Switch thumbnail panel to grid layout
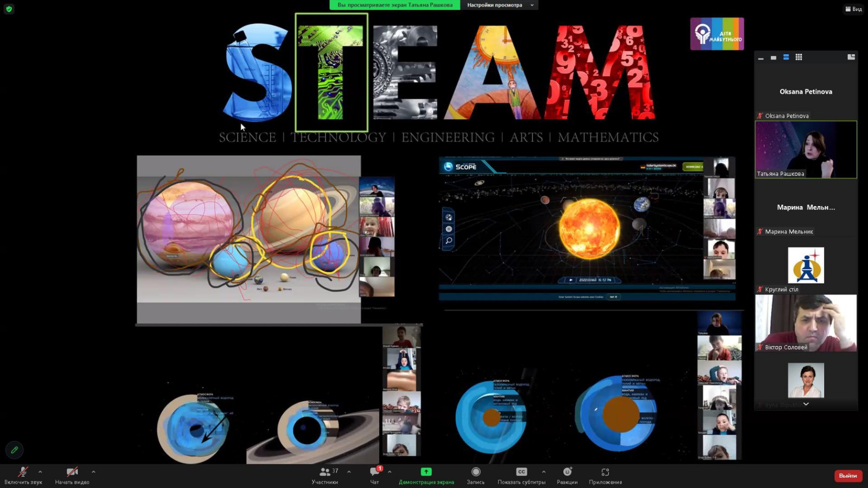This screenshot has height=488, width=868. (x=799, y=57)
